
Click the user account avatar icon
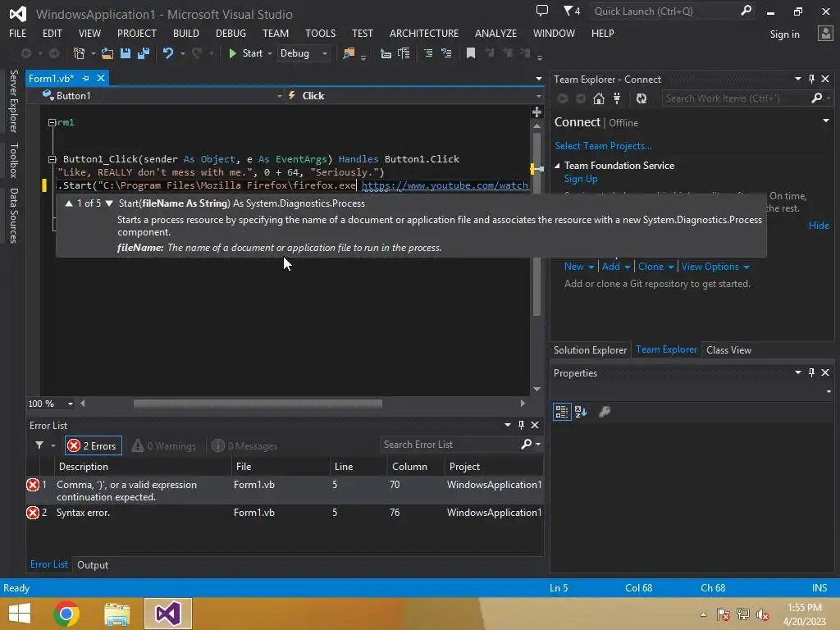coord(825,34)
